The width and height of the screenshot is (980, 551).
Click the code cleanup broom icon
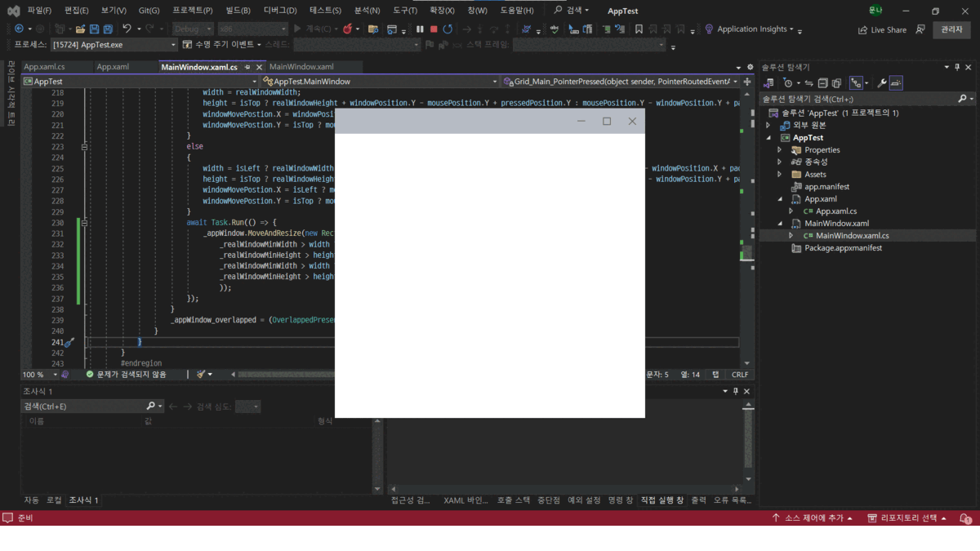pyautogui.click(x=200, y=375)
